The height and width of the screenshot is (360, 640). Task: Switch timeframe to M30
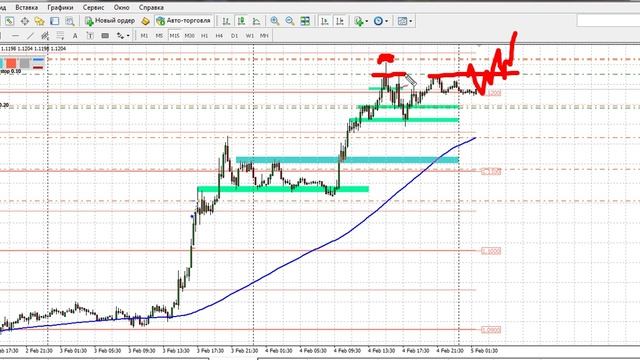point(189,36)
